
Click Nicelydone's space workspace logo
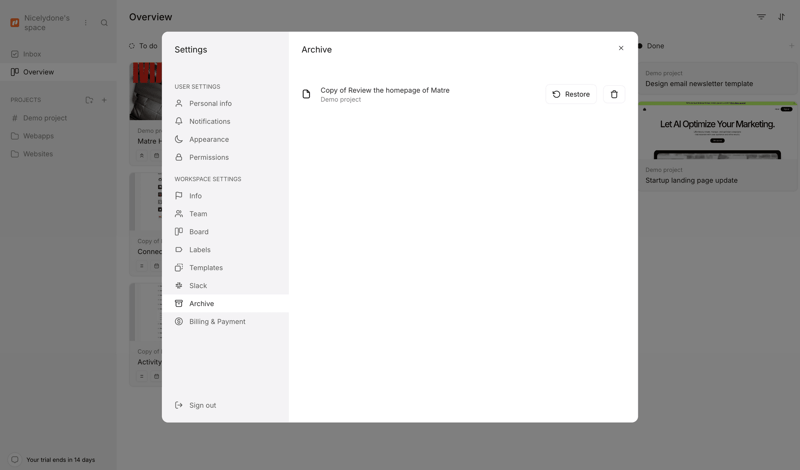[x=15, y=22]
